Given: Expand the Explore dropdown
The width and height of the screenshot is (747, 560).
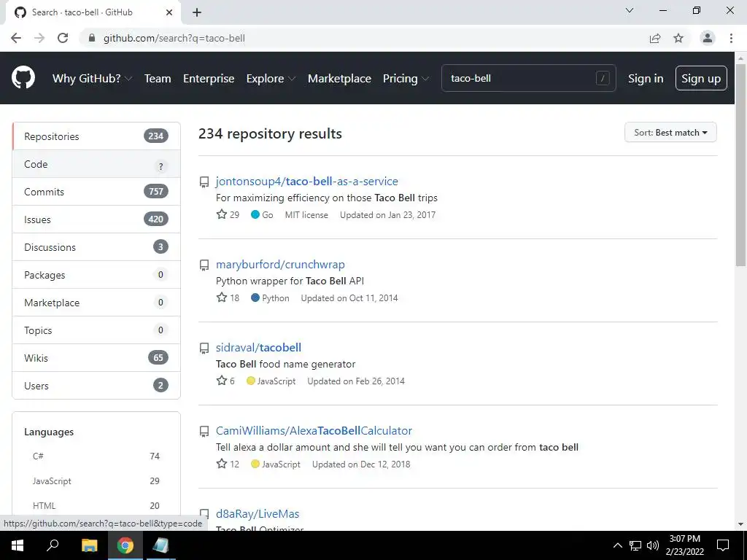Looking at the screenshot, I should coord(271,78).
